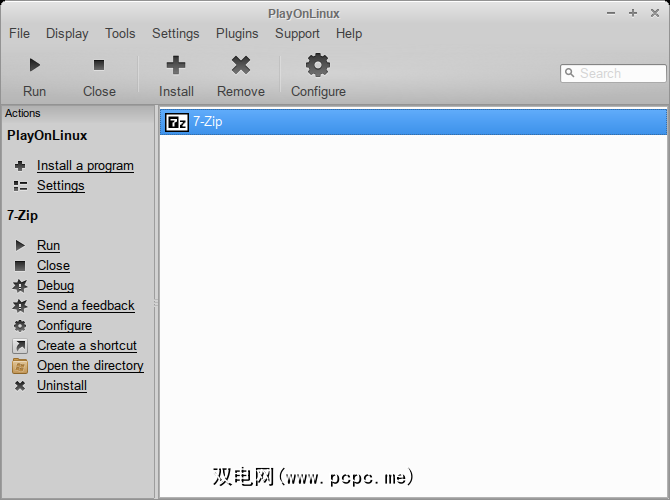The height and width of the screenshot is (500, 670).
Task: Click the Run play icon in toolbar
Action: [x=35, y=65]
